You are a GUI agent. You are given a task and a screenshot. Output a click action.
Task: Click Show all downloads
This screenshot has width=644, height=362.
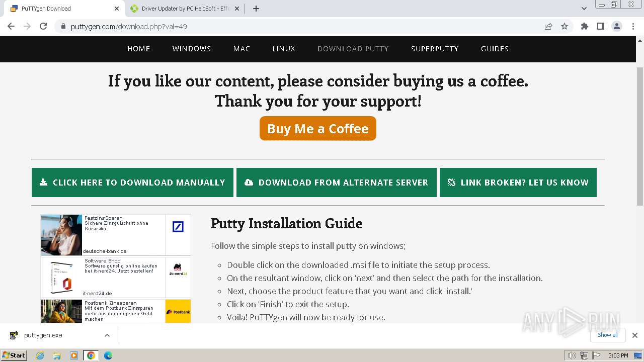(608, 335)
